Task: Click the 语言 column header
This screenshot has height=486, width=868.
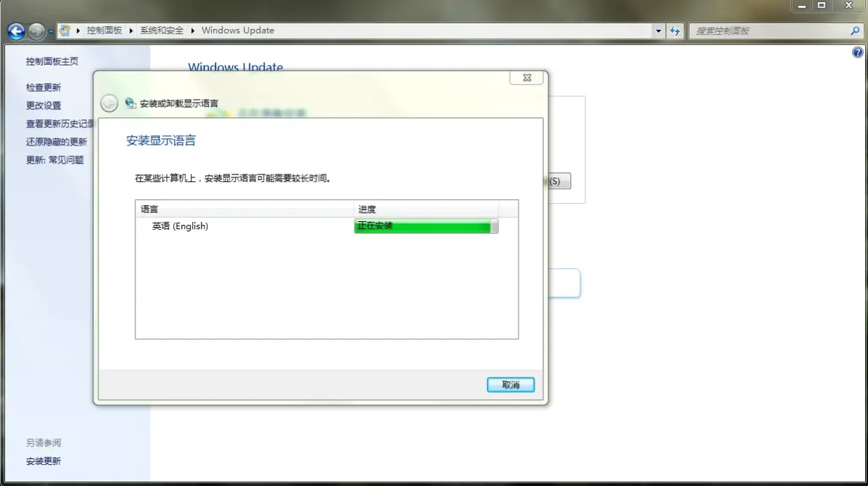Action: (244, 209)
